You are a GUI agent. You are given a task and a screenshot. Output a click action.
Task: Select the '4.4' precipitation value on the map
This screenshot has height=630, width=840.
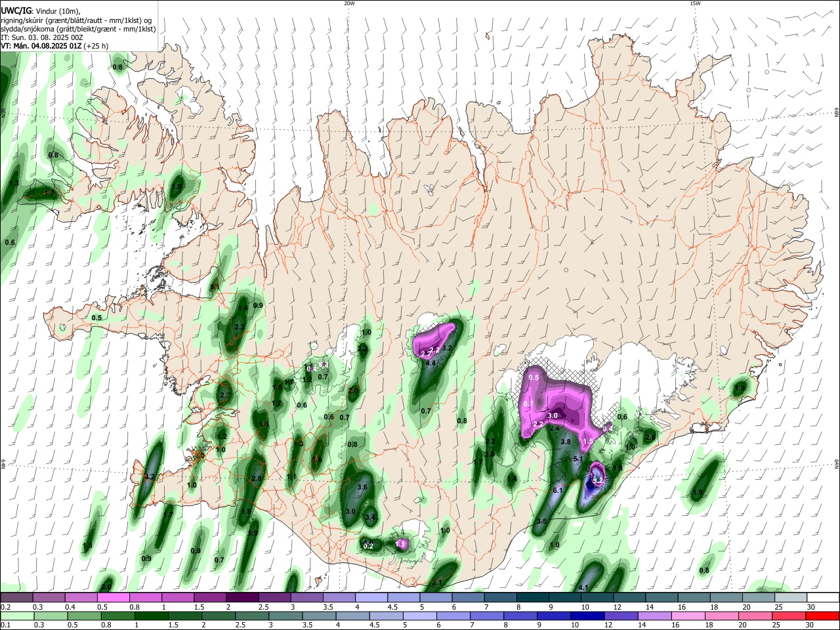click(x=431, y=363)
